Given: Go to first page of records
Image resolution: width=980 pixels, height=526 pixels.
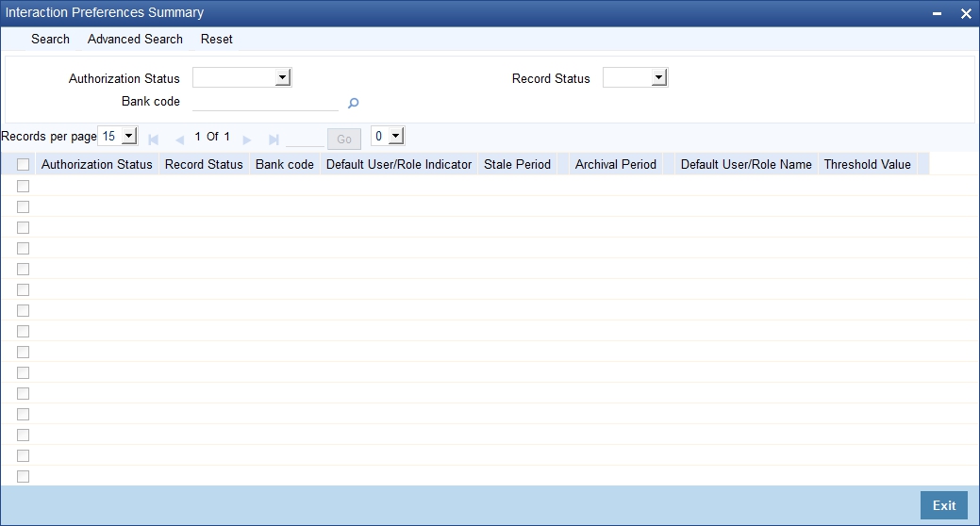Looking at the screenshot, I should (x=153, y=140).
